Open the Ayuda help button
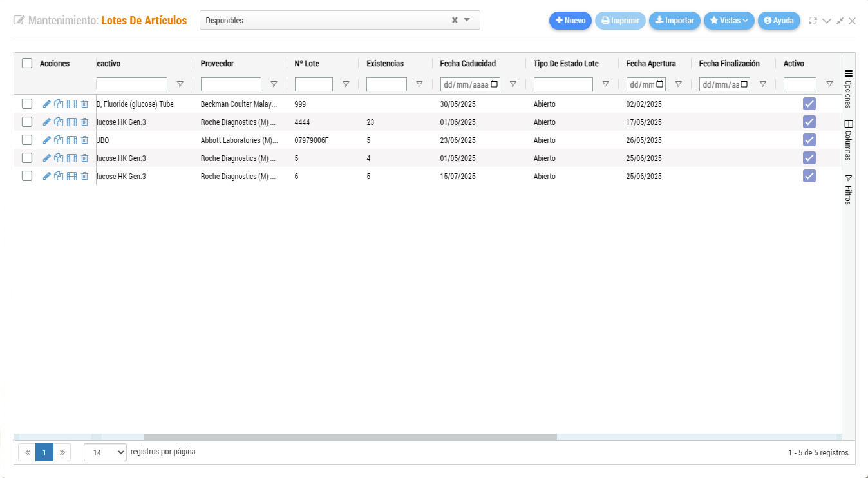 pyautogui.click(x=779, y=21)
